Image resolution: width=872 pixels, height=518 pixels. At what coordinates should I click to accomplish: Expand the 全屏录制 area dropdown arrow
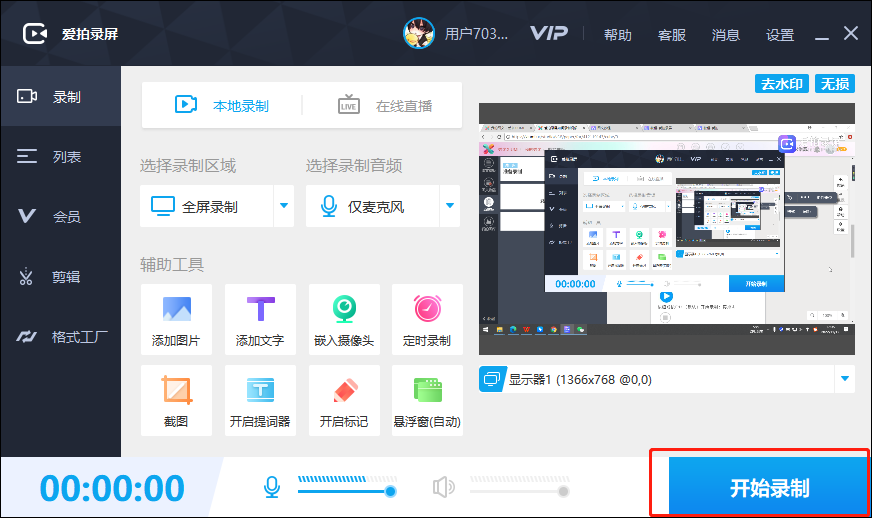[284, 206]
